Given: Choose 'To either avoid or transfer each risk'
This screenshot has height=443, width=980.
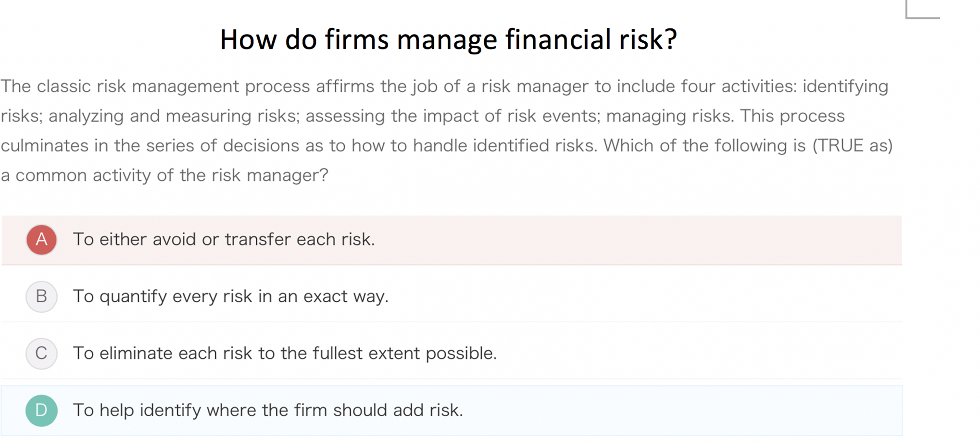Looking at the screenshot, I should (224, 239).
